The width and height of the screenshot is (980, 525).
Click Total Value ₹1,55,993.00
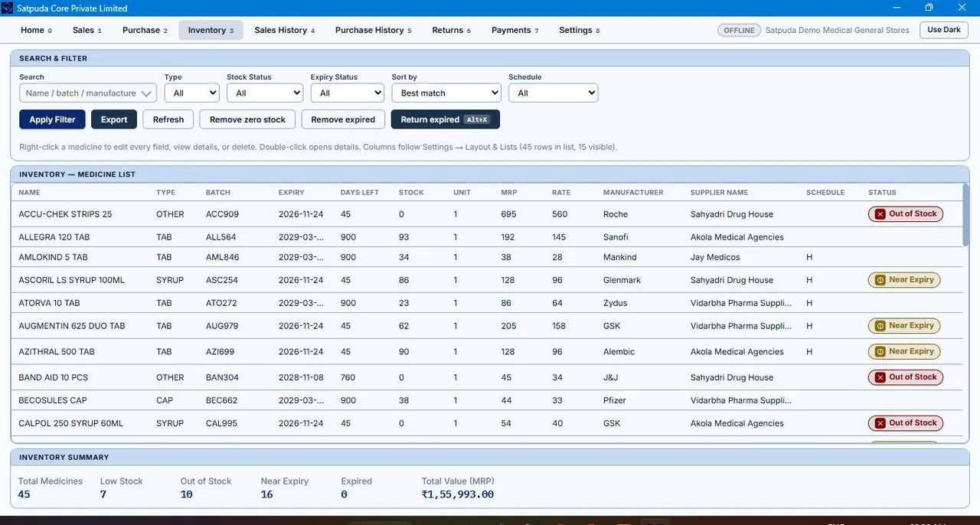point(458,494)
